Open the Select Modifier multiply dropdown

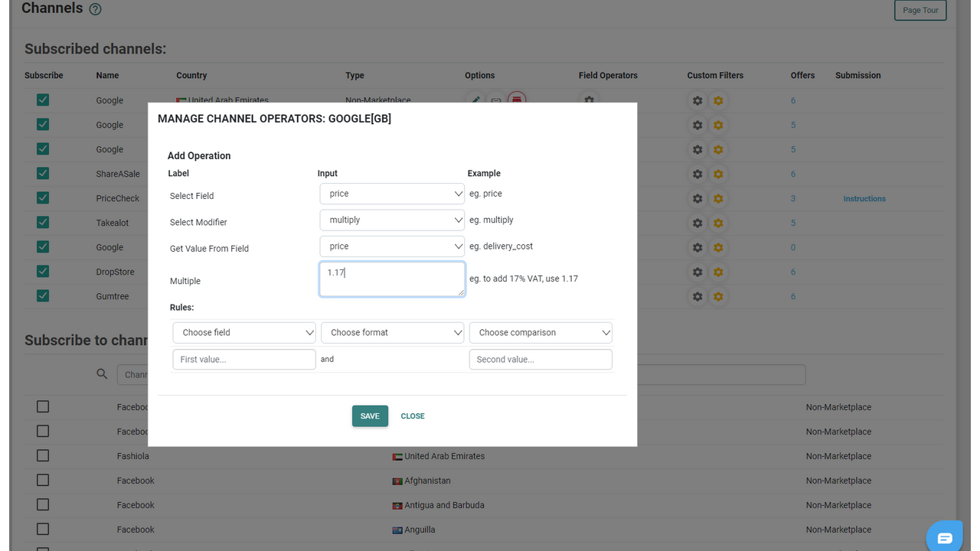tap(391, 220)
